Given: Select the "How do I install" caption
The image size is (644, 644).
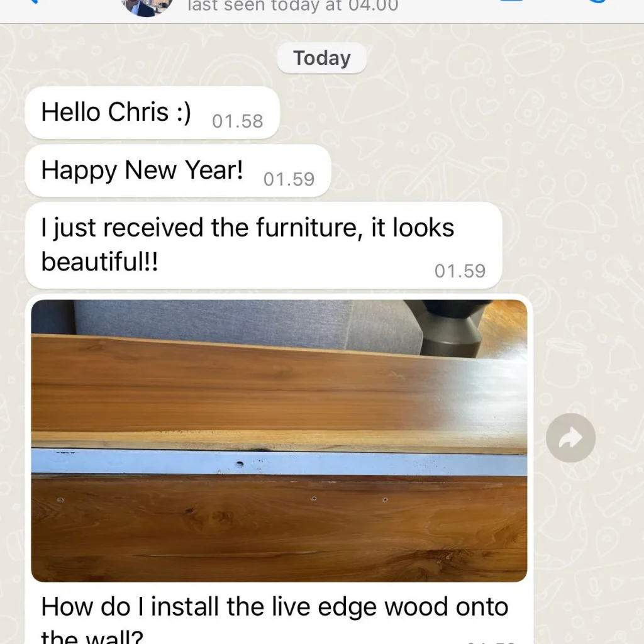Looking at the screenshot, I should point(274,619).
